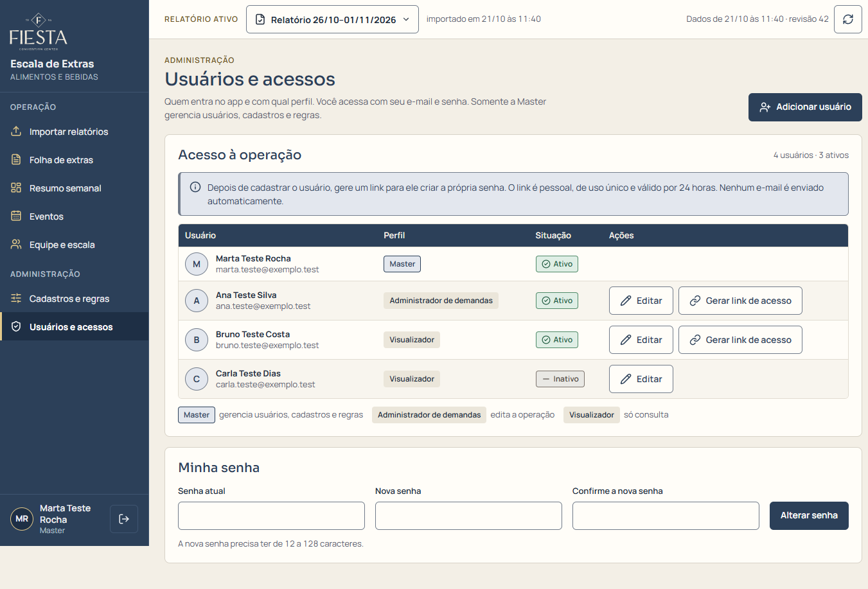Edit user Carla Teste Dias
Viewport: 868px width, 589px height.
point(641,379)
